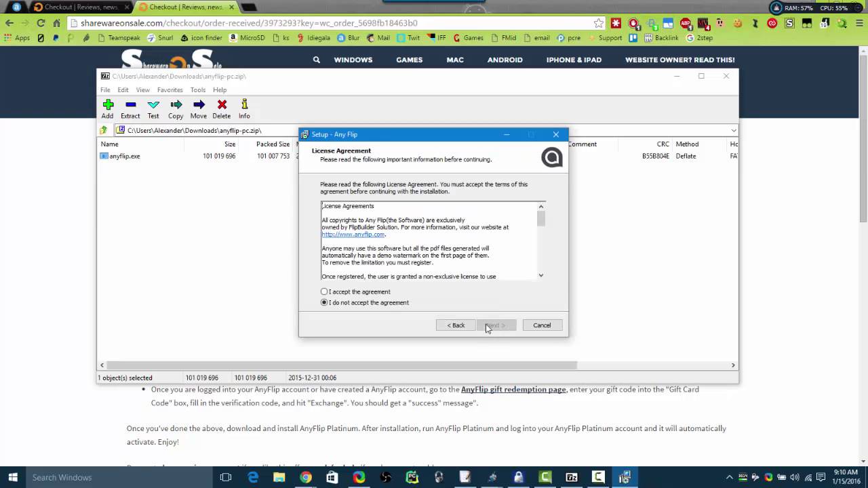The width and height of the screenshot is (868, 488).
Task: Go to Chrome home page icon
Action: pos(57,23)
